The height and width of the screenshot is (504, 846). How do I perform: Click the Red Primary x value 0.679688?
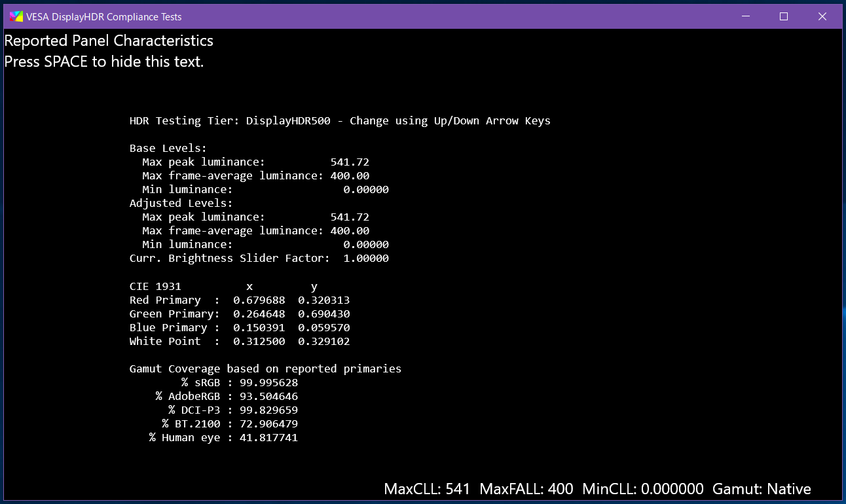click(x=259, y=300)
